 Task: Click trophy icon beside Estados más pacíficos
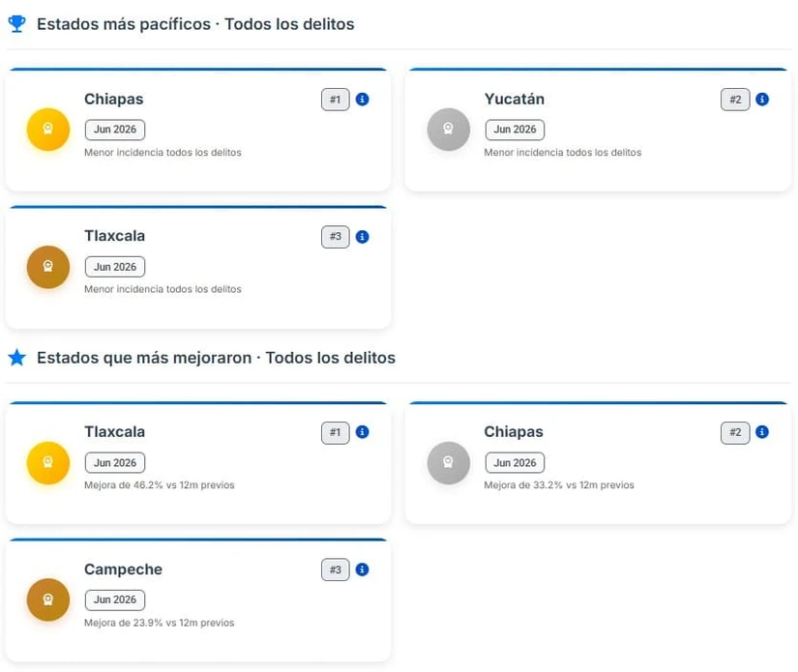pyautogui.click(x=16, y=24)
